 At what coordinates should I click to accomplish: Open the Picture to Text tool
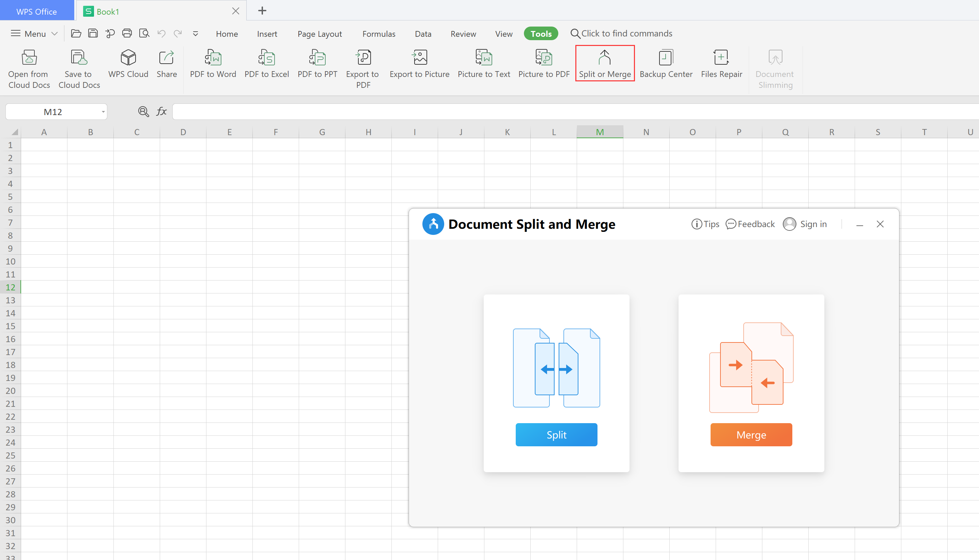[484, 58]
